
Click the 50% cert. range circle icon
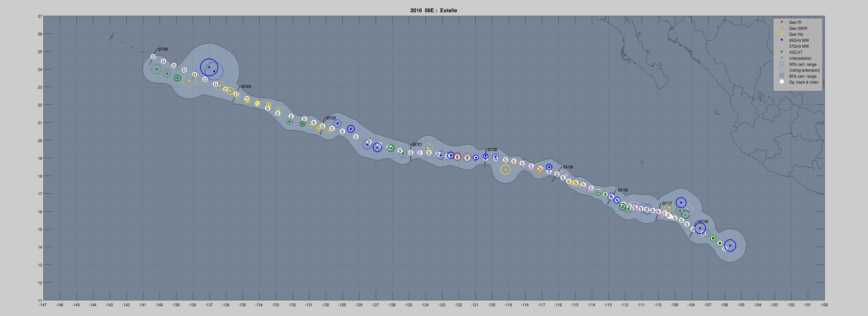click(x=781, y=64)
